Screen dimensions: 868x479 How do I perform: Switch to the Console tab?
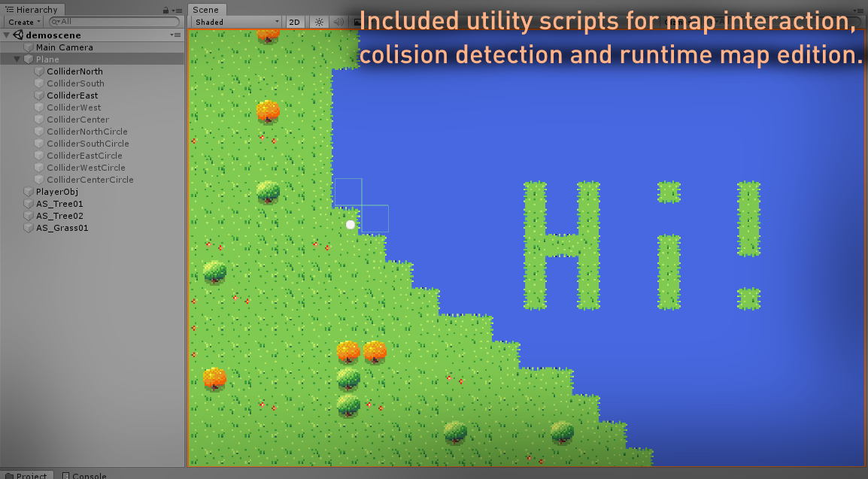[83, 474]
